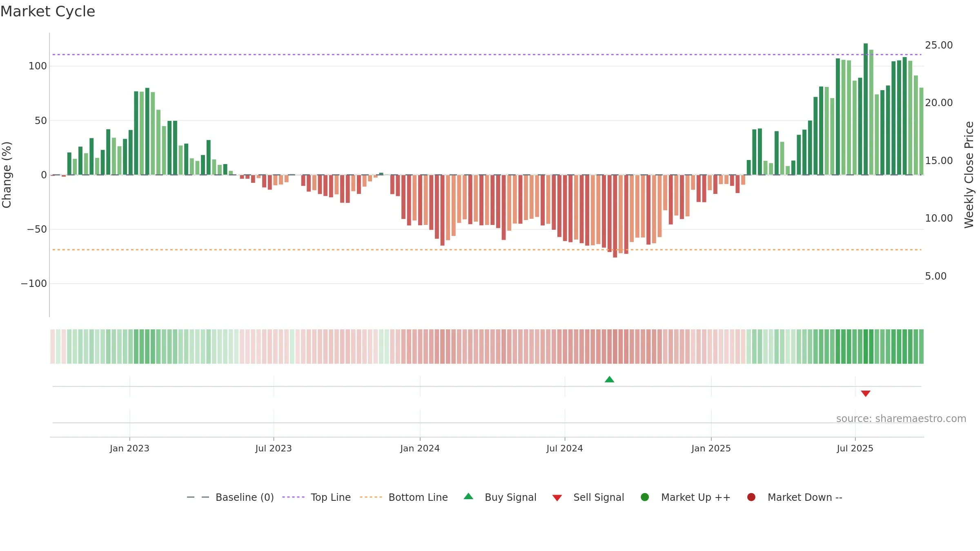Click the green Market Up legend circle
Image resolution: width=980 pixels, height=551 pixels.
click(645, 497)
